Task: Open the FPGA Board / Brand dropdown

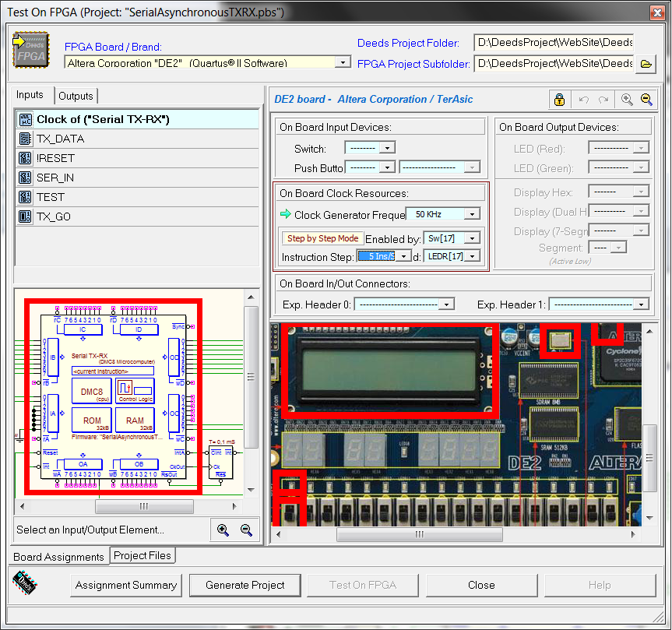Action: 343,62
